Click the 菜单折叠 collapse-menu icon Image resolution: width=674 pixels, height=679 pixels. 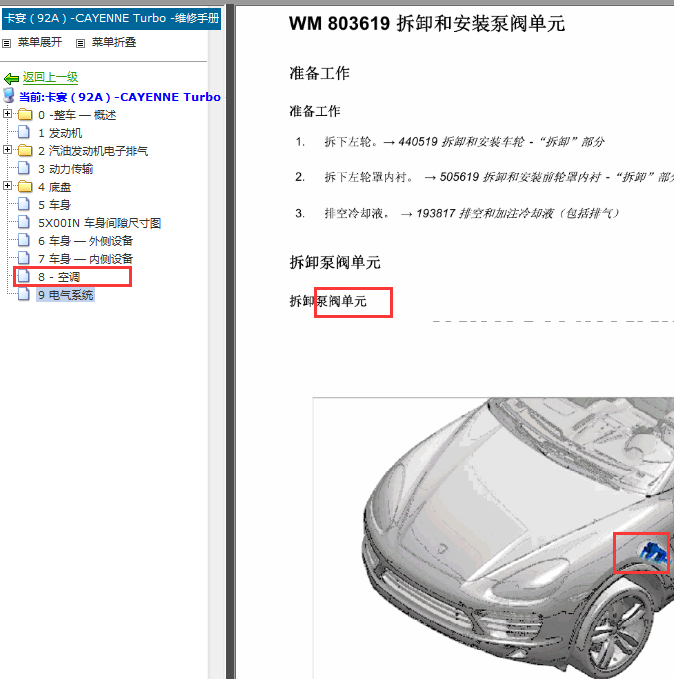80,43
